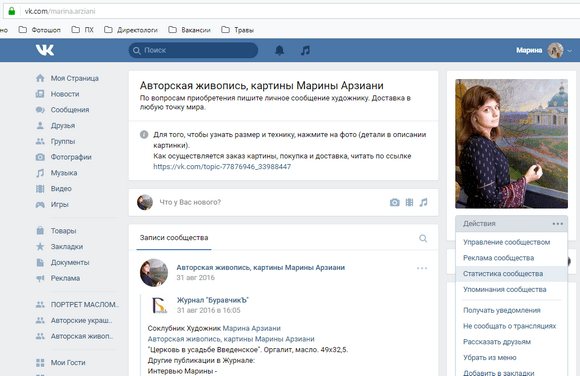The width and height of the screenshot is (580, 376).
Task: Click the Поиск search field
Action: click(193, 50)
